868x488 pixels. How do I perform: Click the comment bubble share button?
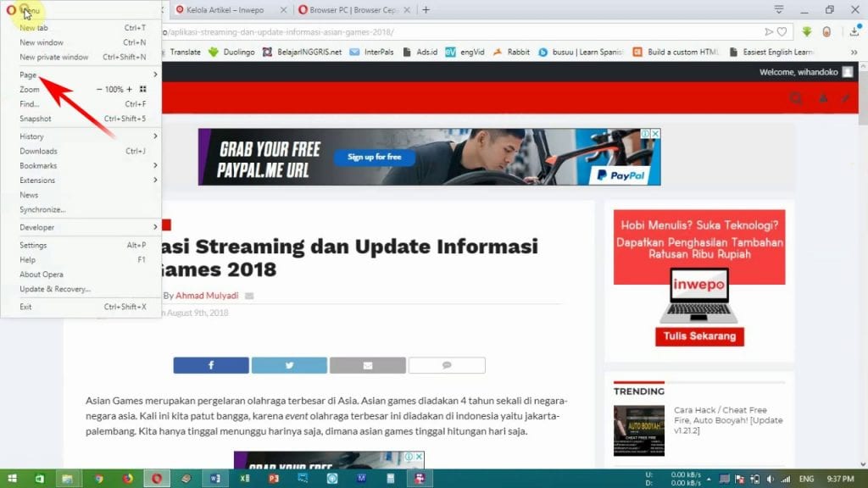click(447, 365)
